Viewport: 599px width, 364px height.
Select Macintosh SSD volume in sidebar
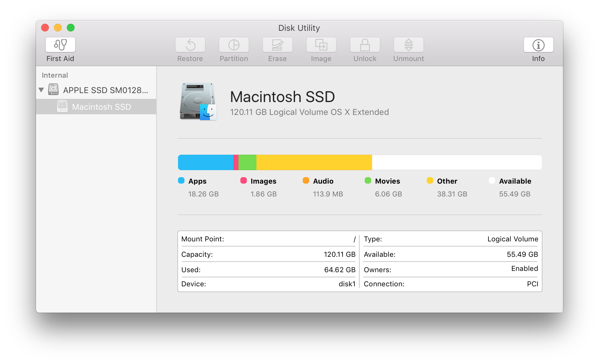tap(96, 107)
